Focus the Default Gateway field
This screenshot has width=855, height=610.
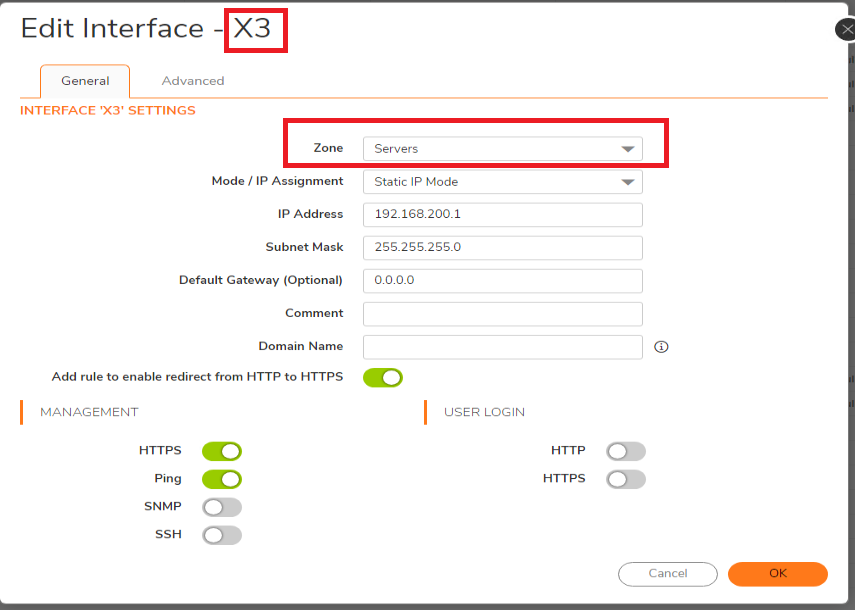click(502, 281)
